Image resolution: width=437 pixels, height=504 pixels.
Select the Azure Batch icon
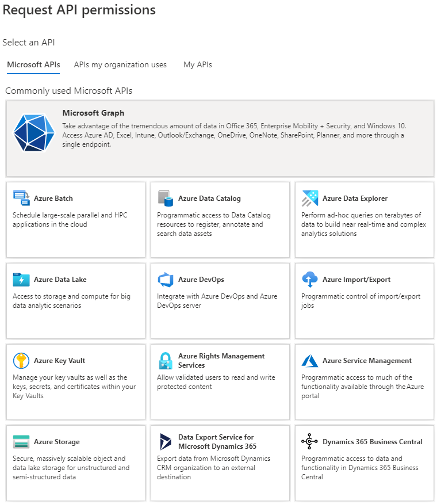tap(21, 197)
